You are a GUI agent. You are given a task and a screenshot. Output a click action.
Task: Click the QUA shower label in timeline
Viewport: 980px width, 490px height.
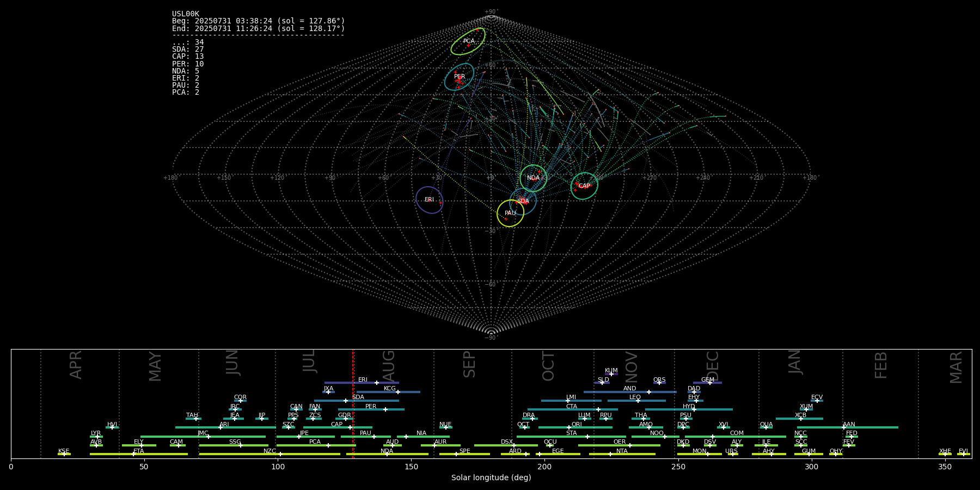point(766,425)
